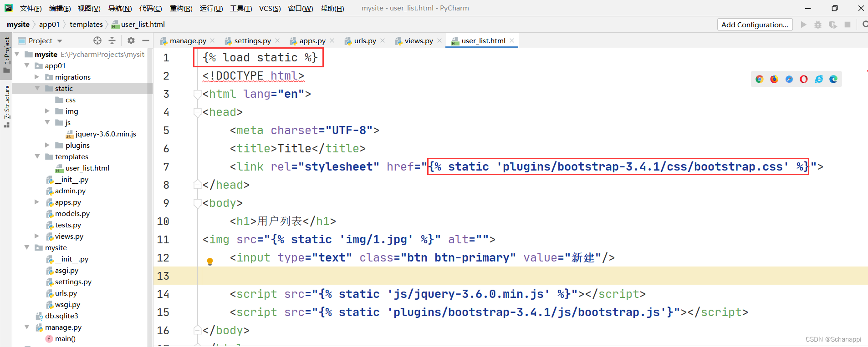Click Run with Coverage icon
This screenshot has height=347, width=868.
pos(833,25)
